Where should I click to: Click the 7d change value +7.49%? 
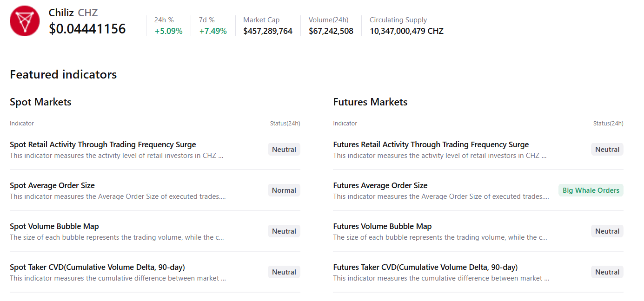pyautogui.click(x=213, y=31)
